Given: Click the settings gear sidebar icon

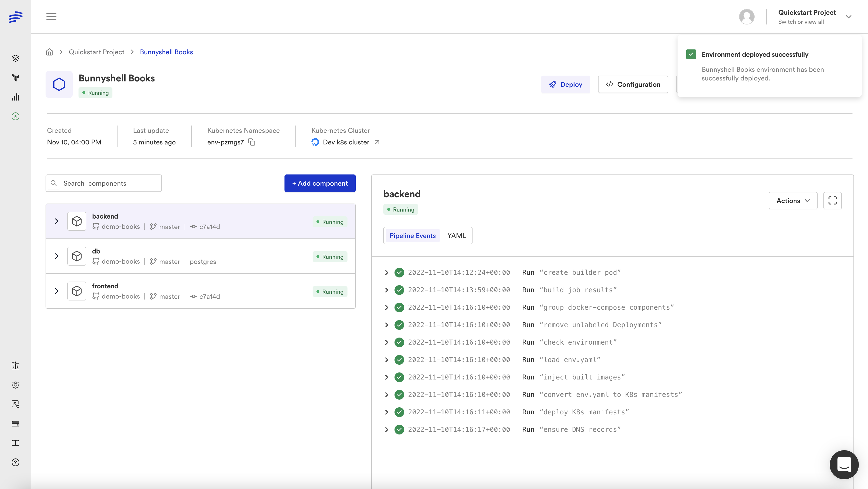Looking at the screenshot, I should (16, 385).
